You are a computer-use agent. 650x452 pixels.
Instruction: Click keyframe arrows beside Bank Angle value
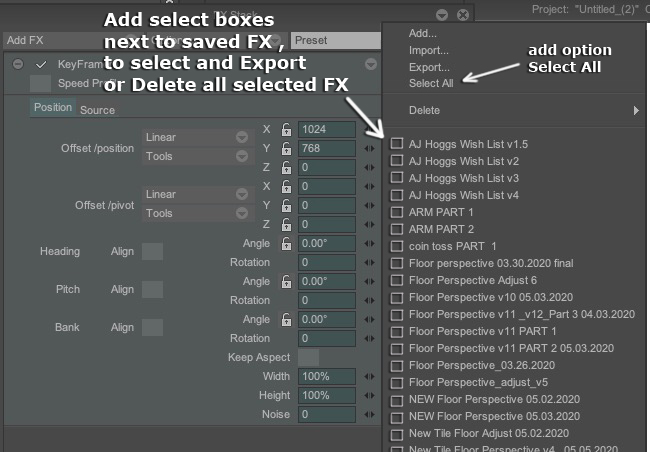click(x=369, y=320)
